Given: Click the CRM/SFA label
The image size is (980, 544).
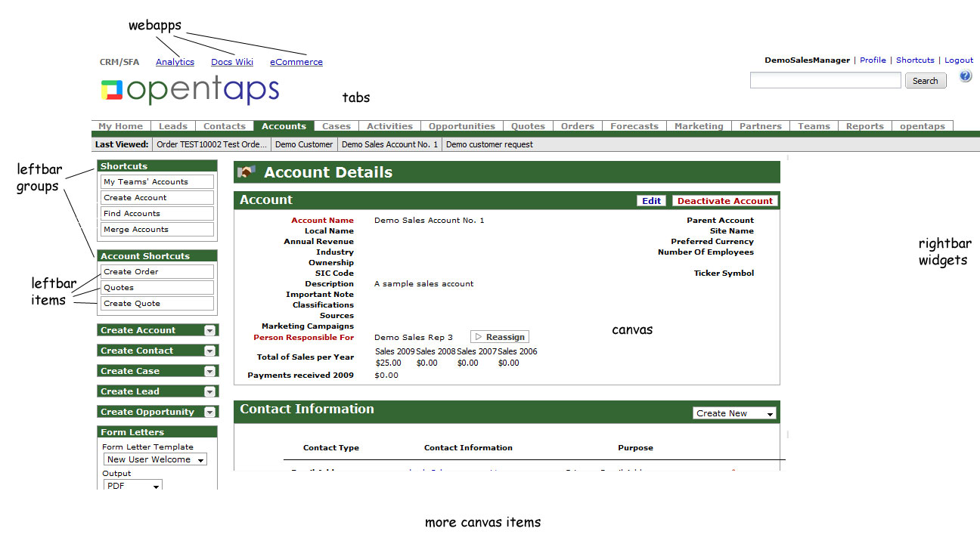Looking at the screenshot, I should tap(119, 62).
